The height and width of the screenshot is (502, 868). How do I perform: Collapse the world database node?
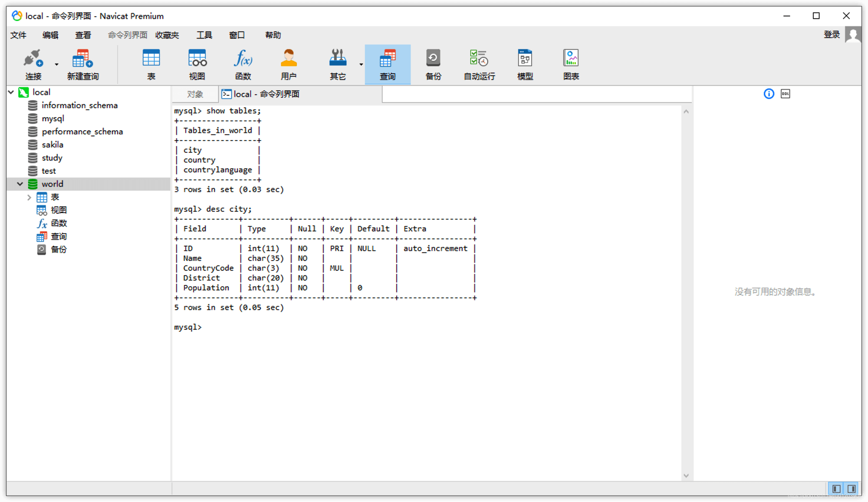pos(20,184)
